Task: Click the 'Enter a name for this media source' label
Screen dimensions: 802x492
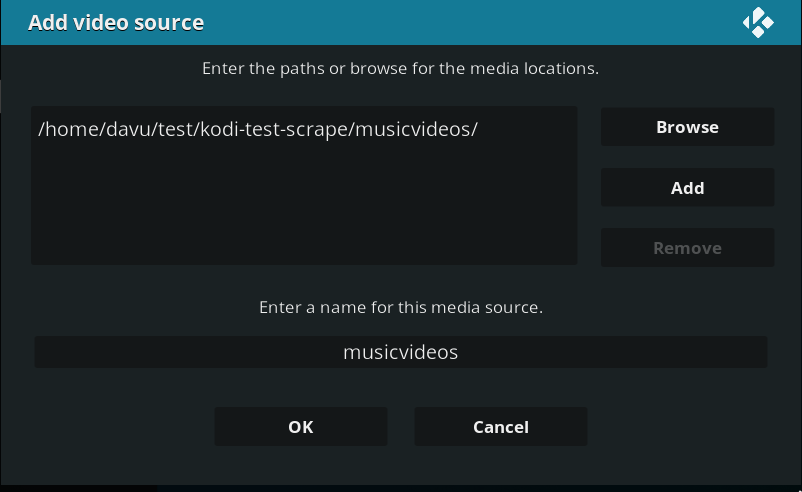Action: click(401, 307)
